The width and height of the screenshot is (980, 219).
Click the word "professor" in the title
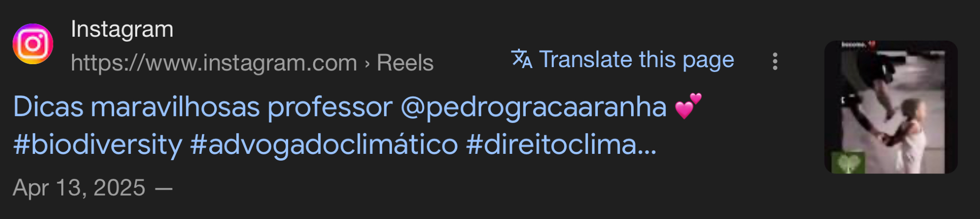pyautogui.click(x=330, y=107)
